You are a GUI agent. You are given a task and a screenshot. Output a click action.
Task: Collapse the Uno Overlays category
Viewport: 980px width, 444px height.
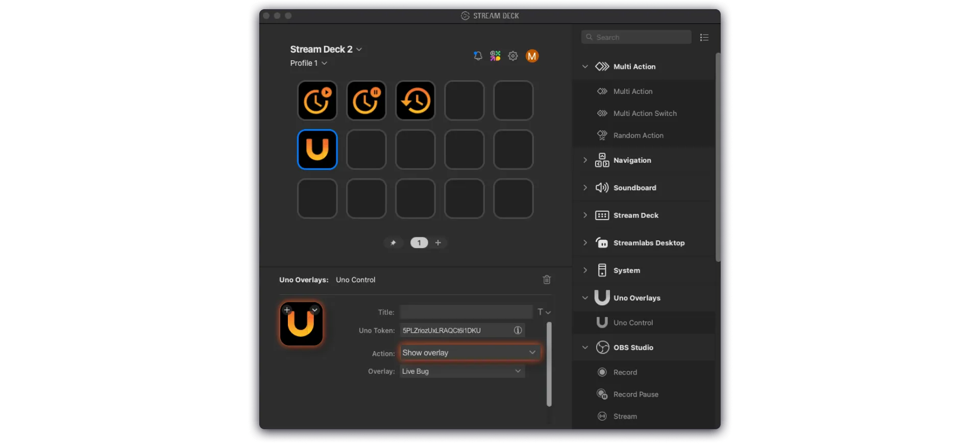tap(585, 298)
